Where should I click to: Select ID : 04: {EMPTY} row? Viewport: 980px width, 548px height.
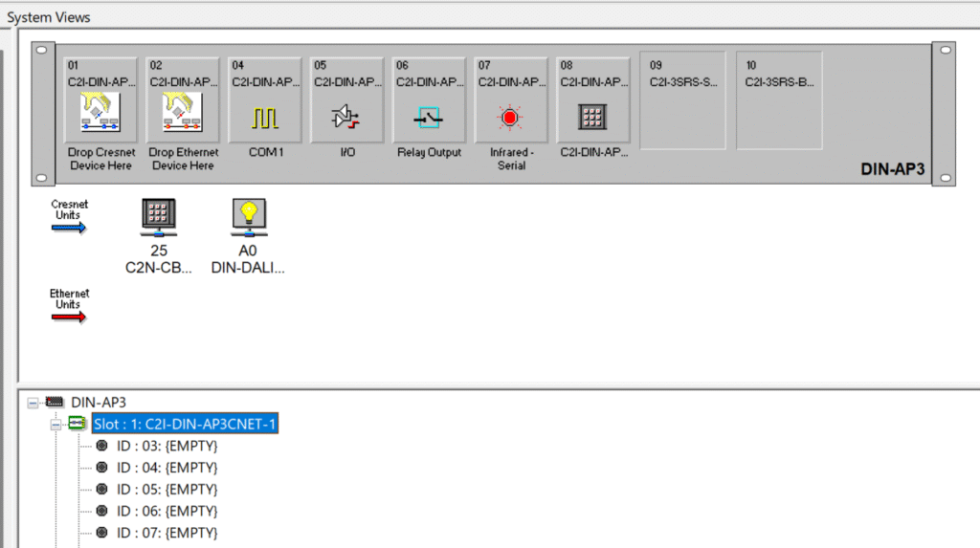coord(167,468)
